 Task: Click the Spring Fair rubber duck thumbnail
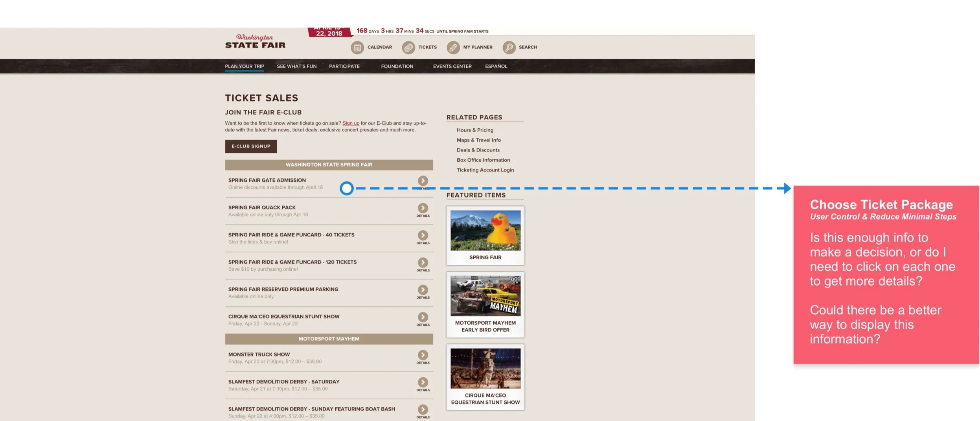[485, 231]
